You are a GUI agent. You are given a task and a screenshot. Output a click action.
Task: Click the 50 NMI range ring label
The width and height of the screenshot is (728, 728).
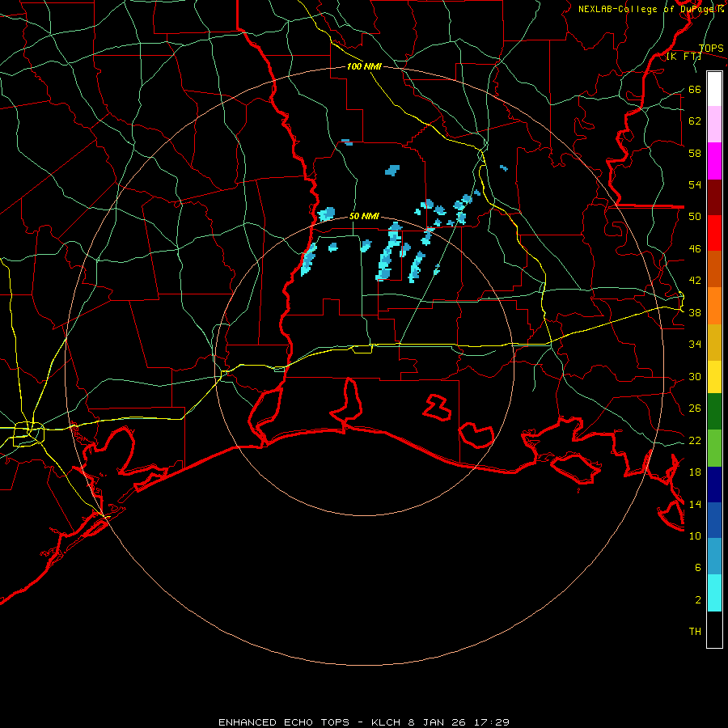coord(364,216)
